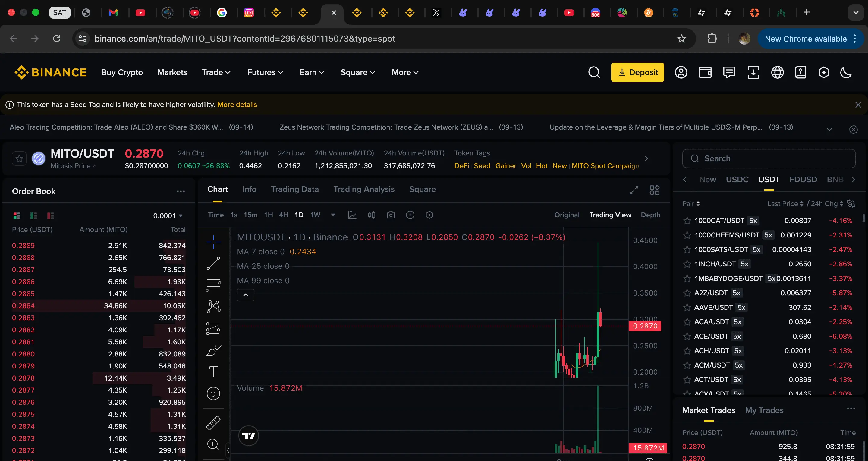Switch to the Trading Data tab

pyautogui.click(x=295, y=190)
